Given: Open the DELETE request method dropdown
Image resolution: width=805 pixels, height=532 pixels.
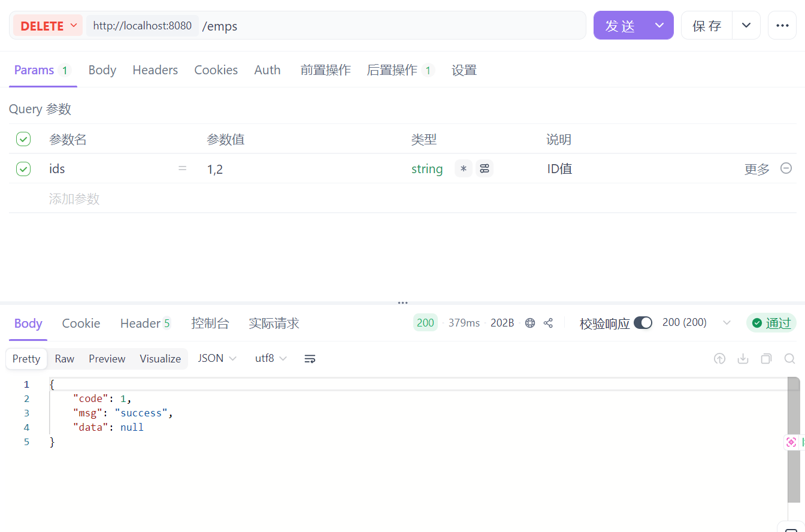Looking at the screenshot, I should (48, 26).
